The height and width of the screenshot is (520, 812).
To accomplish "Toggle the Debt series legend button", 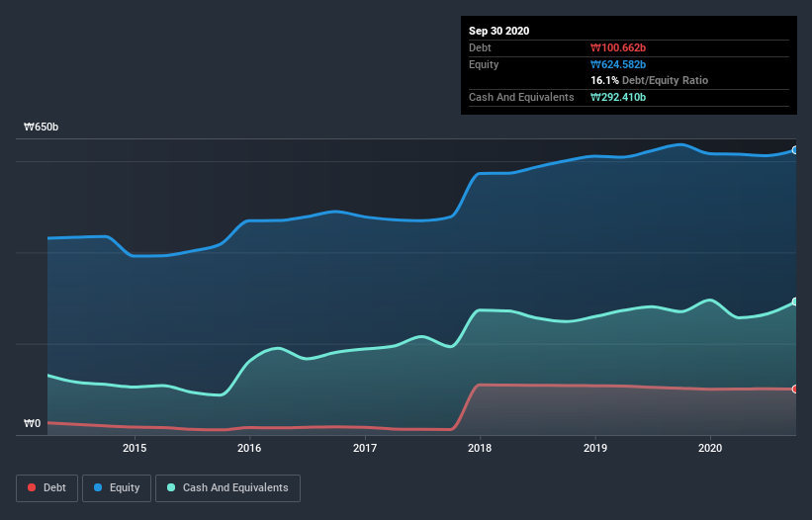I will coord(47,488).
